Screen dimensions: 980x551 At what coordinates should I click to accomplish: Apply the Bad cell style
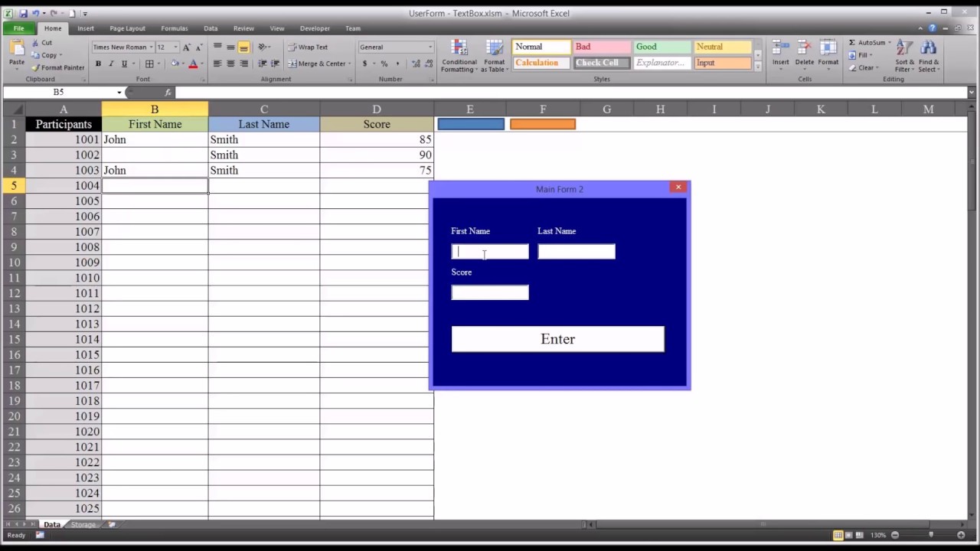[x=602, y=47]
